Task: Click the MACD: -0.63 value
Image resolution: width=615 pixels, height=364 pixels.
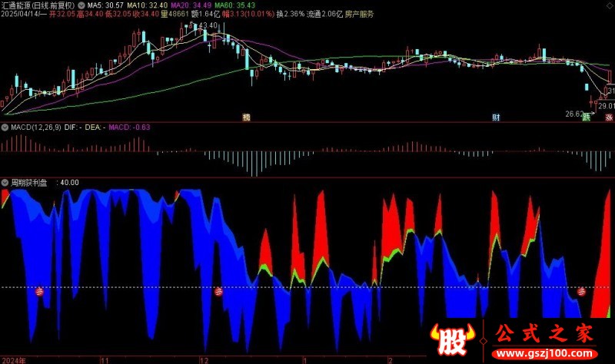Action: tap(129, 127)
